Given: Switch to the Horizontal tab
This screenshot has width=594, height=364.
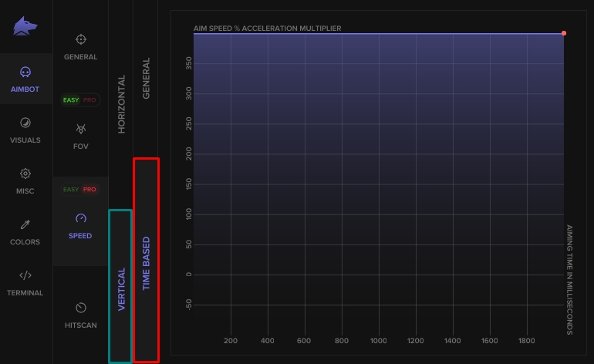Looking at the screenshot, I should 121,104.
